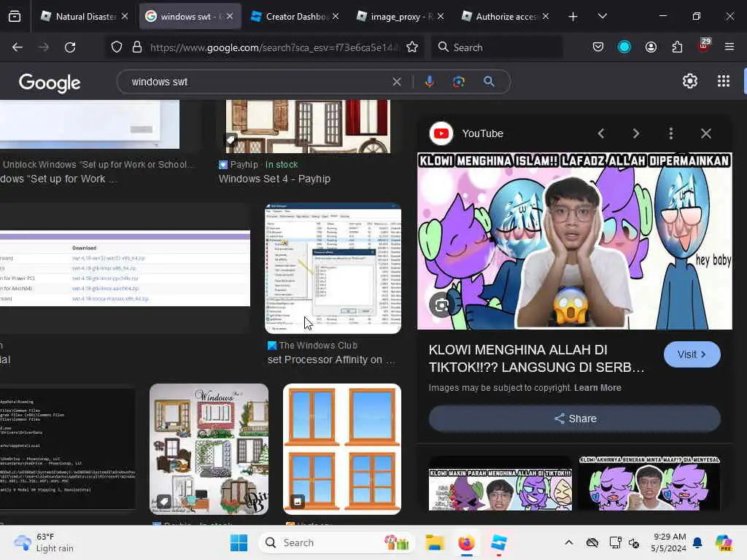This screenshot has width=747, height=560.
Task: Start voice search with microphone
Action: [x=429, y=82]
